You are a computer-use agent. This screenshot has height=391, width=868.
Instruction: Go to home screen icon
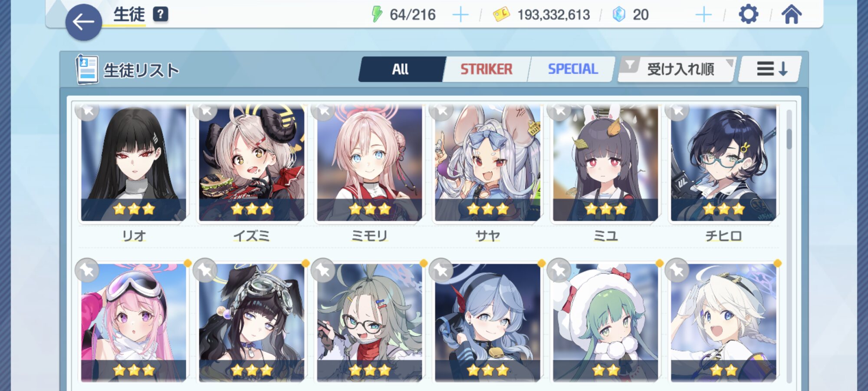(x=792, y=14)
